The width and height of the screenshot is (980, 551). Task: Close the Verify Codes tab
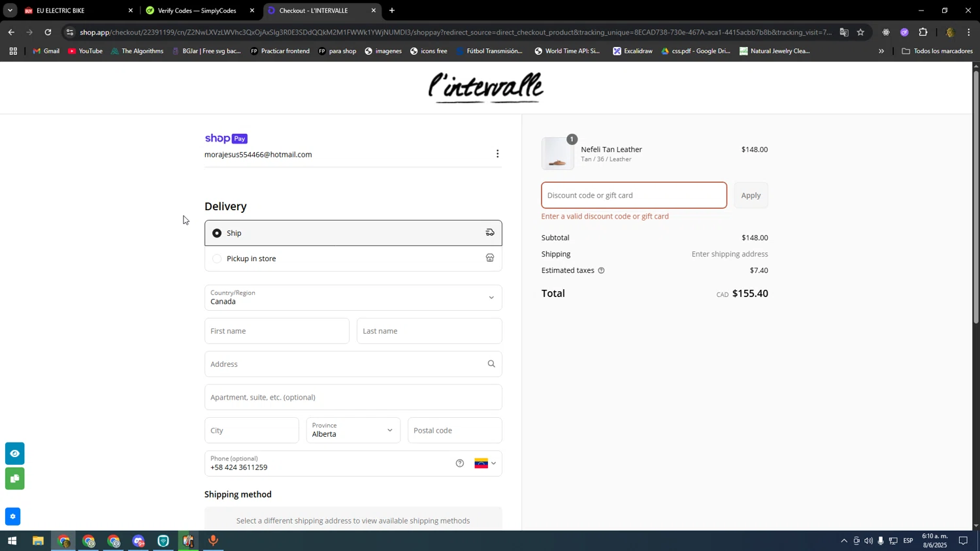(x=252, y=10)
